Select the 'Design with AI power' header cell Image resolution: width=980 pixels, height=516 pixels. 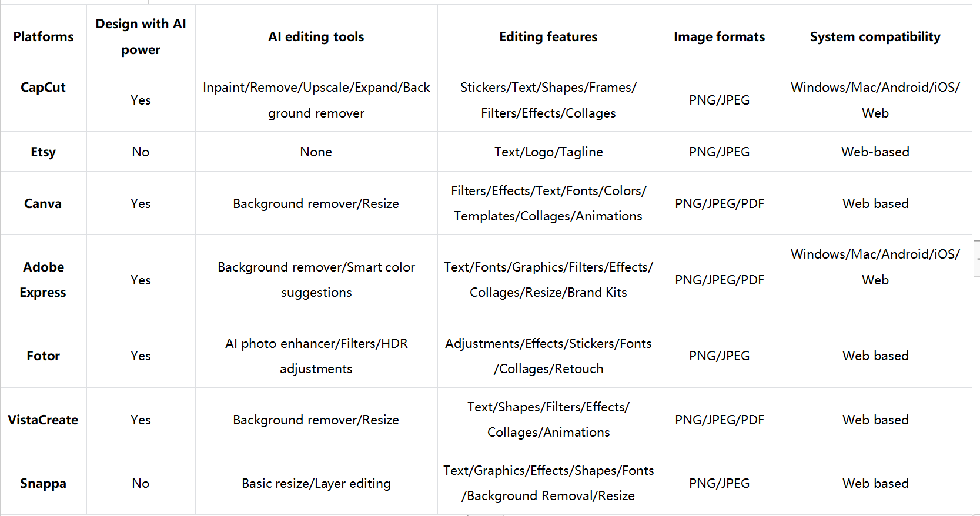pos(141,36)
